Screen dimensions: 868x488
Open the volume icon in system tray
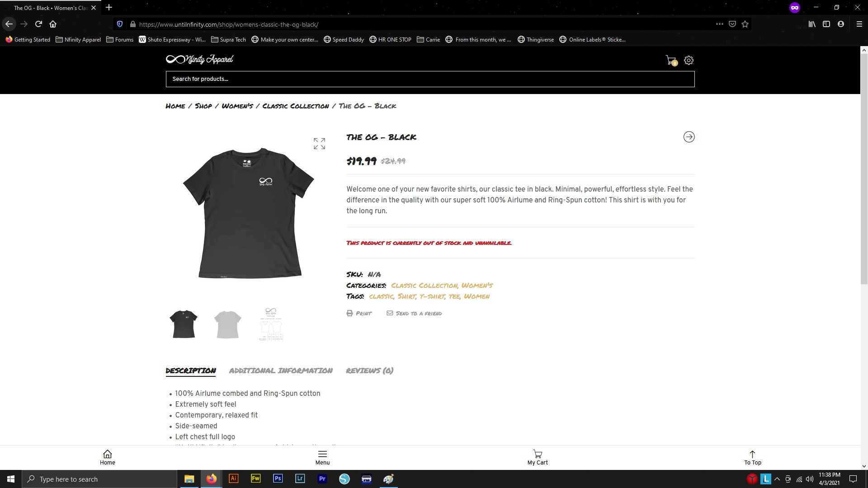[x=809, y=479]
